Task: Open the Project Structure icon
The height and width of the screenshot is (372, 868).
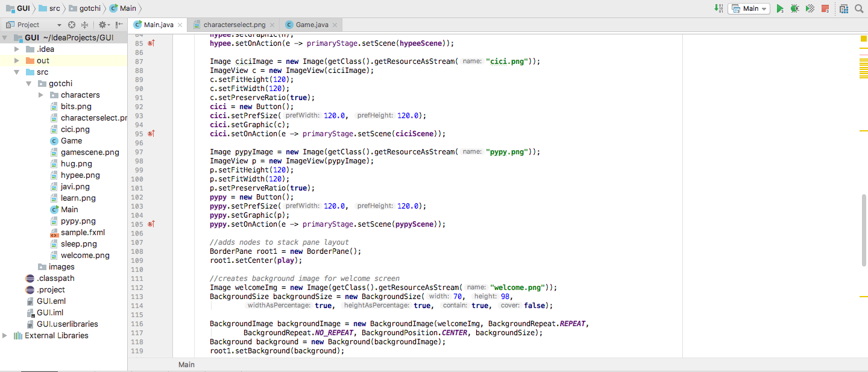Action: pos(843,8)
